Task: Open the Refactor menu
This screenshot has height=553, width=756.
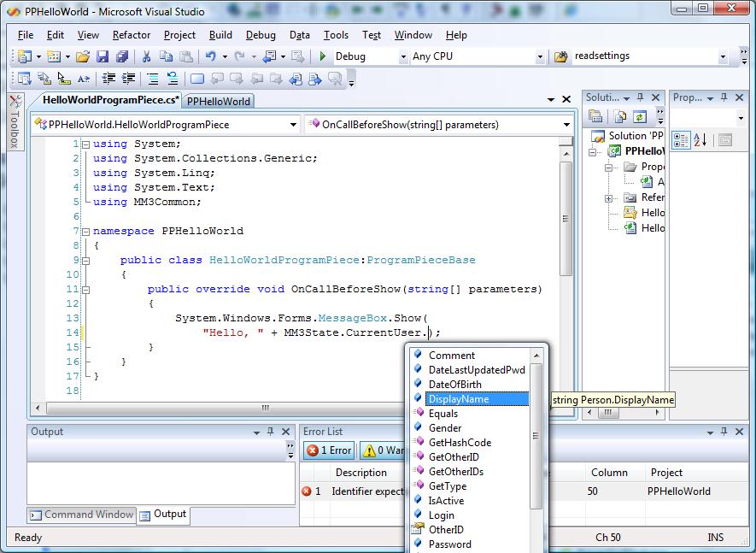Action: click(132, 35)
